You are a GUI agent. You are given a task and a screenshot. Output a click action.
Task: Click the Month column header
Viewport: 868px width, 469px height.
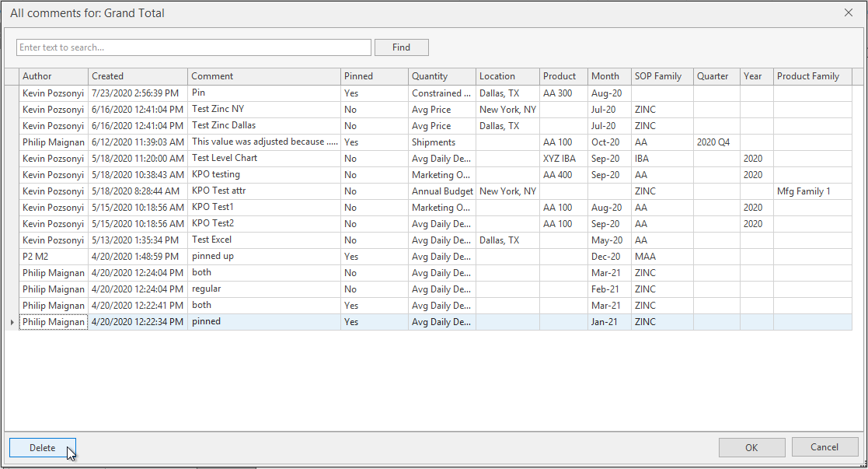[x=609, y=76]
